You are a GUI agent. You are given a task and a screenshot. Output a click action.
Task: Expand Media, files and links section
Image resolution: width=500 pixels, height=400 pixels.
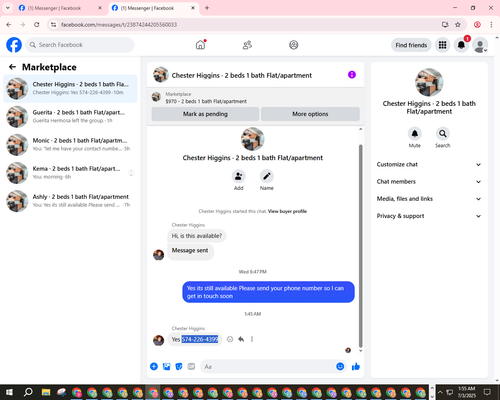click(429, 199)
